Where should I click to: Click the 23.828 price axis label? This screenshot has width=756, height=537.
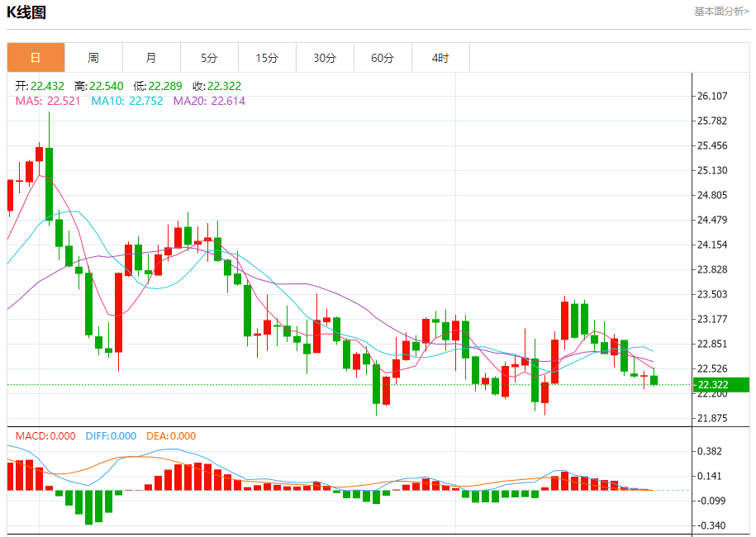[712, 269]
